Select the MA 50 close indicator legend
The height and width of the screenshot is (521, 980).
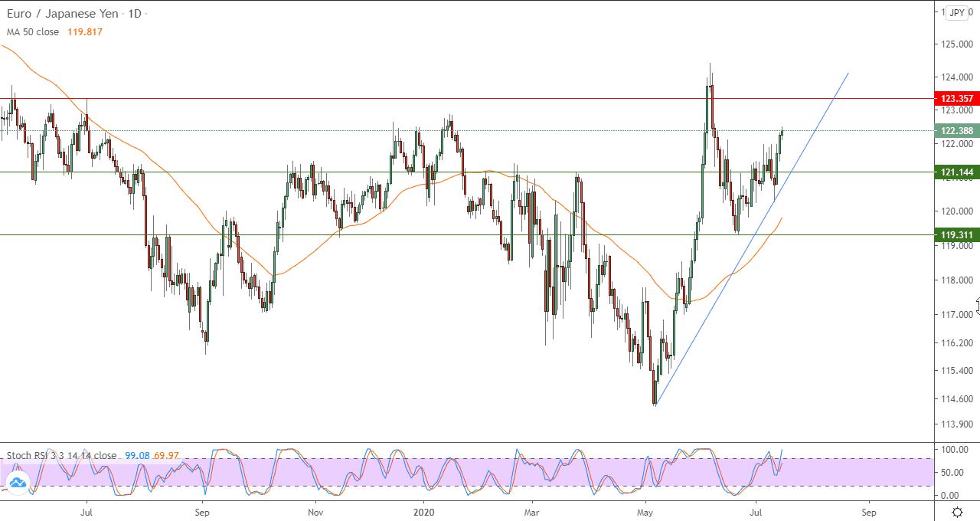pyautogui.click(x=33, y=32)
